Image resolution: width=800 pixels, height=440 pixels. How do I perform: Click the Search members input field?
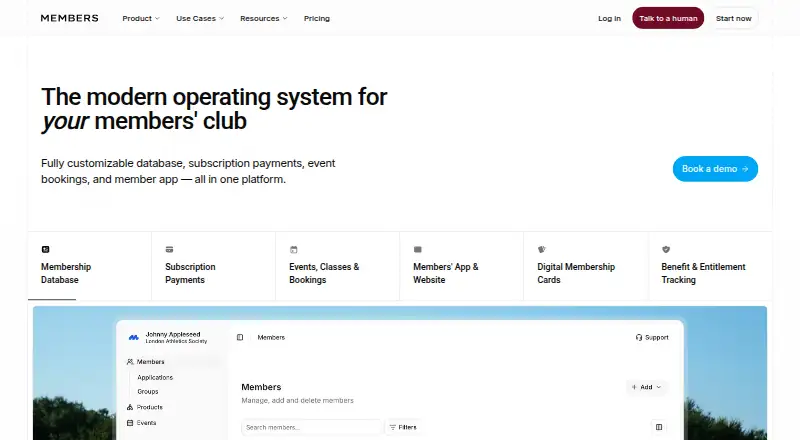(x=311, y=428)
